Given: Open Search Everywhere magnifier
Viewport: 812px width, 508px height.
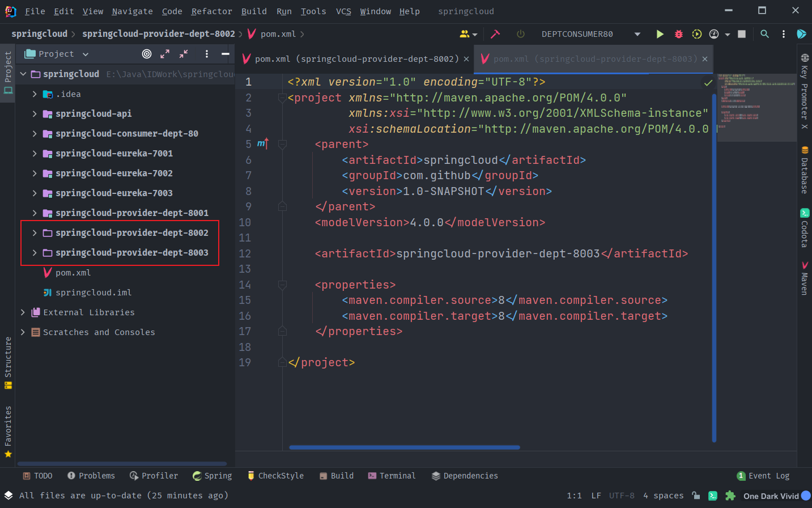Looking at the screenshot, I should coord(764,34).
